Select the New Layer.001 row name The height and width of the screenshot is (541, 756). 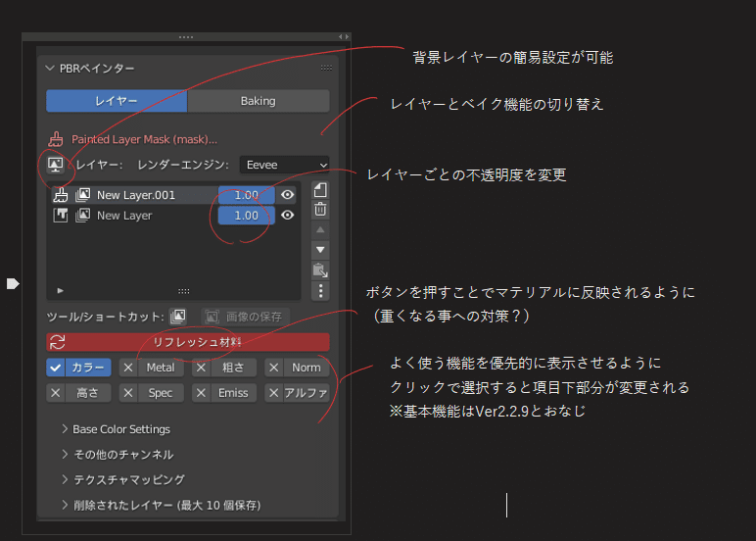click(x=136, y=195)
